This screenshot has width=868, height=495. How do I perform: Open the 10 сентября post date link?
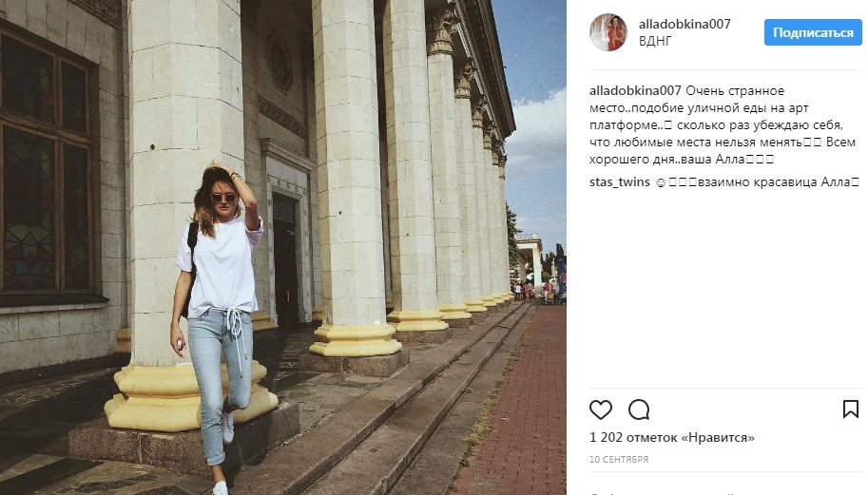(x=619, y=459)
